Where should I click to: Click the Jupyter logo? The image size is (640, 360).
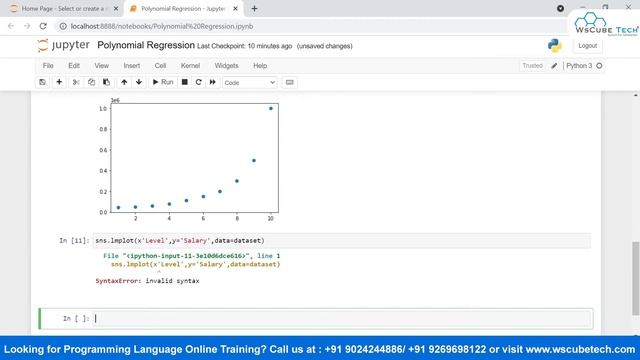63,45
